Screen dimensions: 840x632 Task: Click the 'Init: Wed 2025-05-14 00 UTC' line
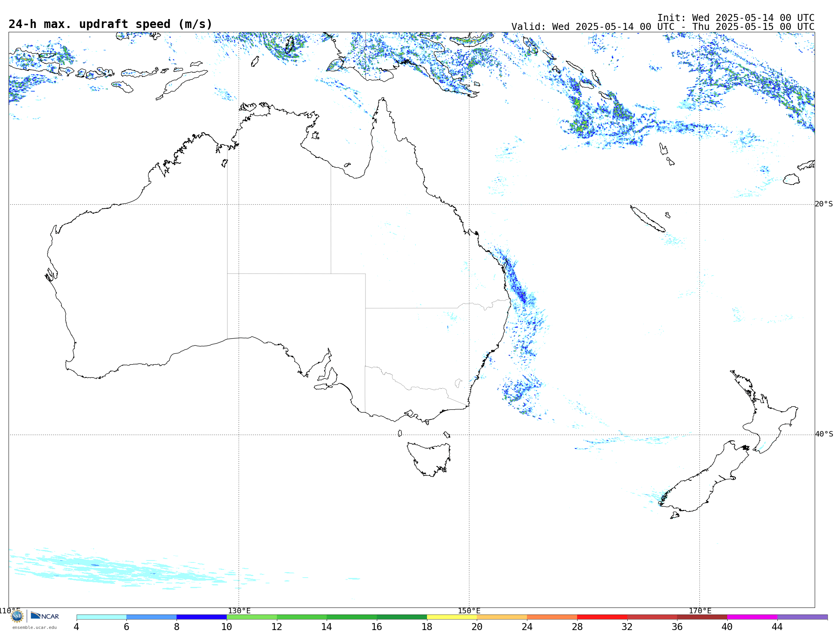click(736, 18)
